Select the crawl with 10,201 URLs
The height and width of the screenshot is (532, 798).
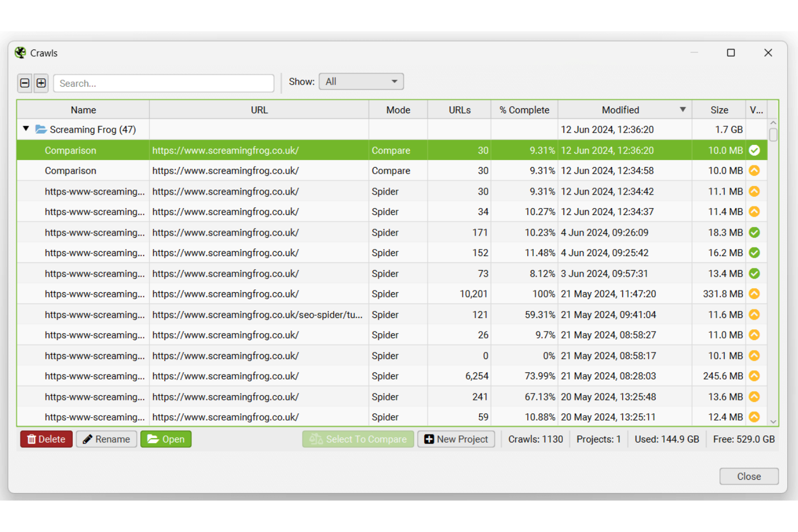(x=392, y=294)
